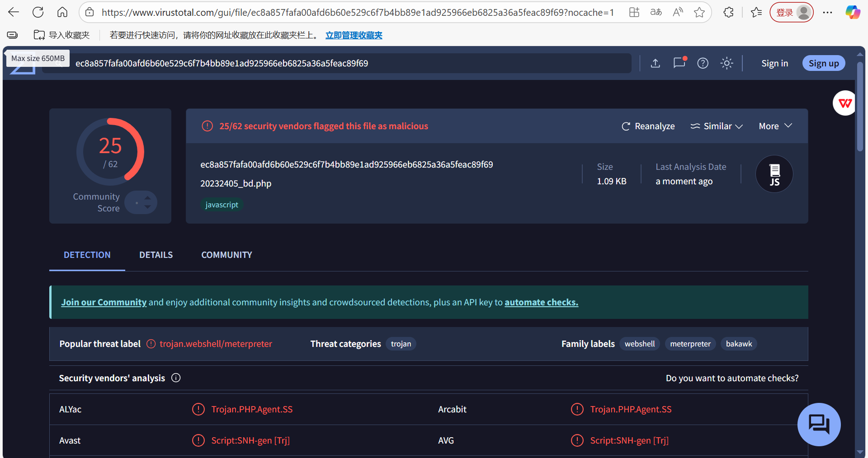The height and width of the screenshot is (458, 868).
Task: Click the bakawk family label
Action: [739, 344]
